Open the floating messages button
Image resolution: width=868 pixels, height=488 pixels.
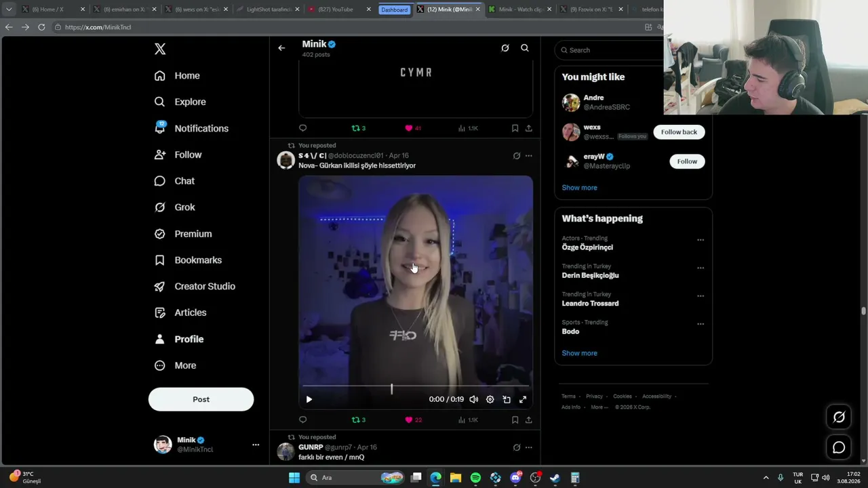(x=839, y=447)
